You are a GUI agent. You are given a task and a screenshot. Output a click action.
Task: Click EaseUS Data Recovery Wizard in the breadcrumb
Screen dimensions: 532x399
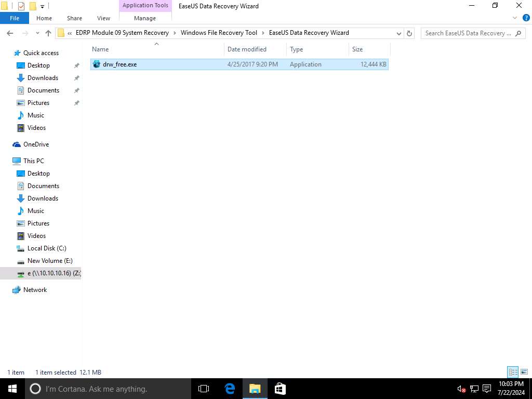(309, 33)
